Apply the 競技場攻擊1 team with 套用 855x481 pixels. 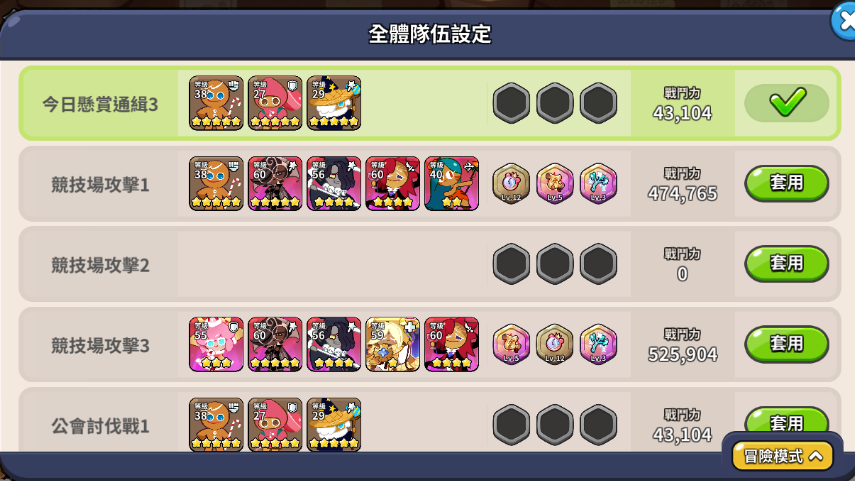pos(787,183)
